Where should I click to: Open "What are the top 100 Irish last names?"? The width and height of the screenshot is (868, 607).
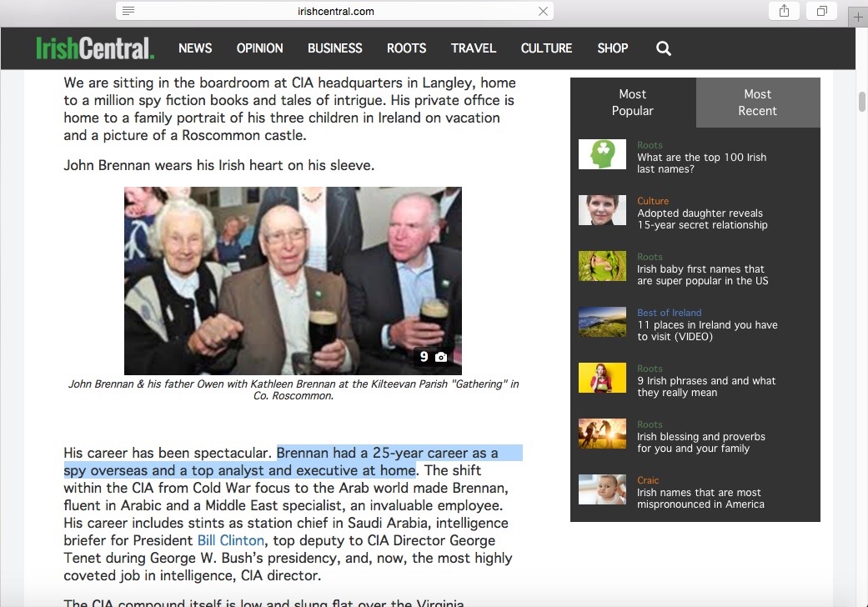tap(701, 163)
